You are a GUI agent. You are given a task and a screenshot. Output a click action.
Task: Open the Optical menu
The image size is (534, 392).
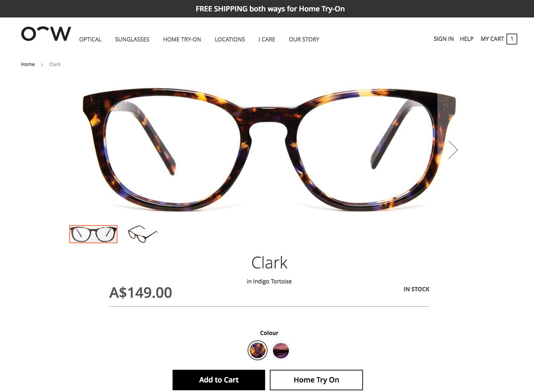[90, 39]
